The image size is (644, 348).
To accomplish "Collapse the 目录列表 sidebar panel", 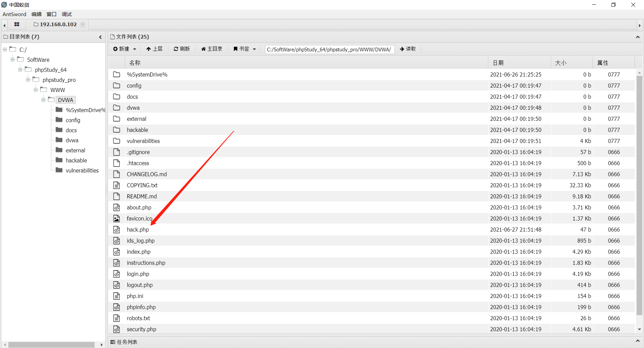I will tap(100, 37).
